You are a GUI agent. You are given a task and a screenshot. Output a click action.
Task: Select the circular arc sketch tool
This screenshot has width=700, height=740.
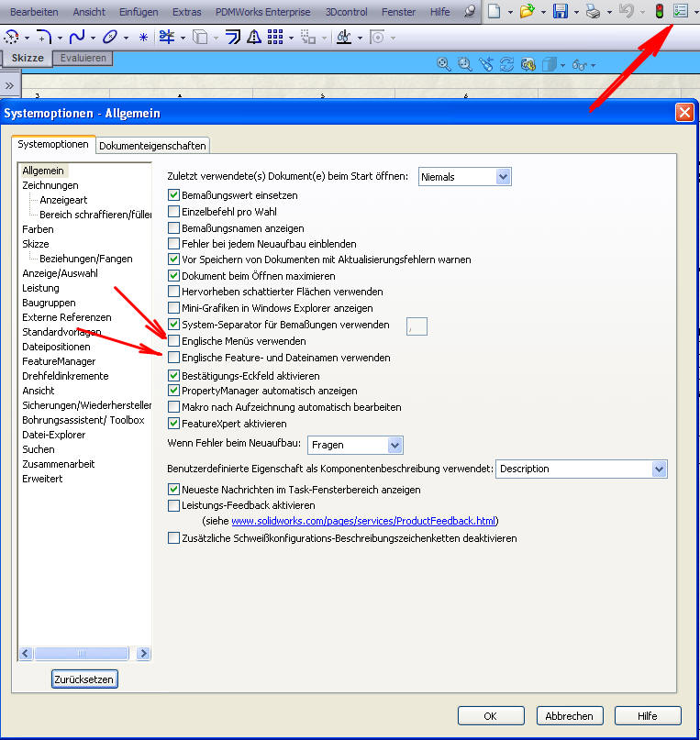[x=11, y=37]
